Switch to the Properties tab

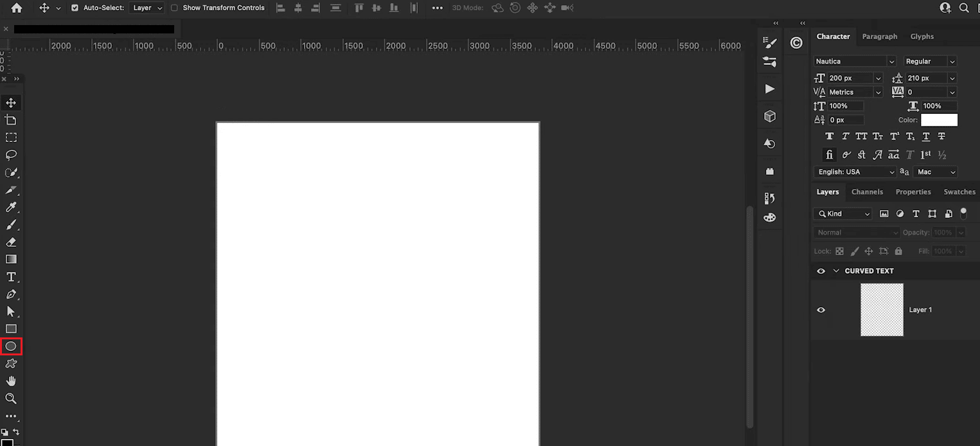coord(913,192)
